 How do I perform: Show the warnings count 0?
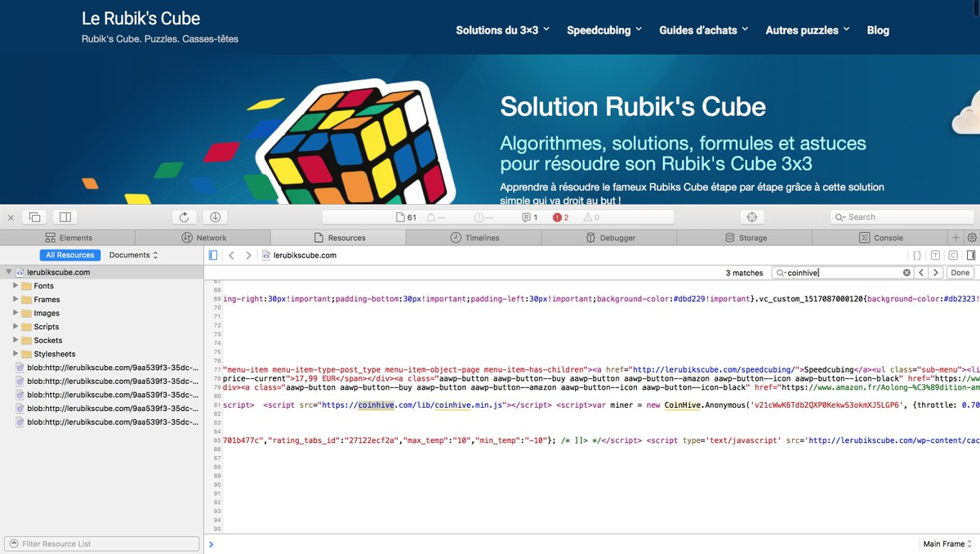point(591,217)
